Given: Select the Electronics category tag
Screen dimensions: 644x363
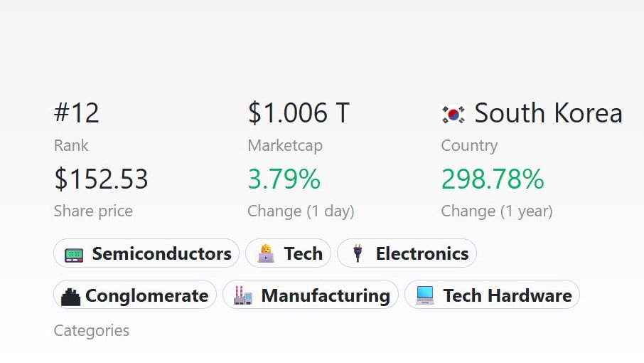Looking at the screenshot, I should point(422,254).
